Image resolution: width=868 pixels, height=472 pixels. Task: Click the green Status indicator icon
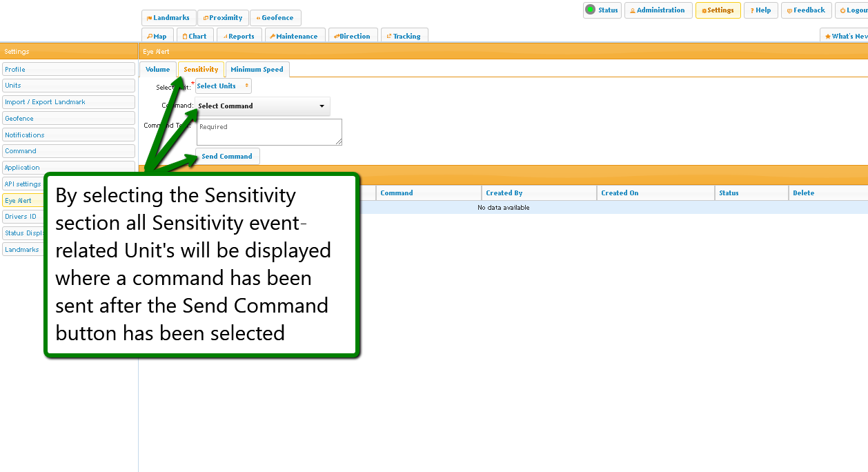(x=590, y=10)
